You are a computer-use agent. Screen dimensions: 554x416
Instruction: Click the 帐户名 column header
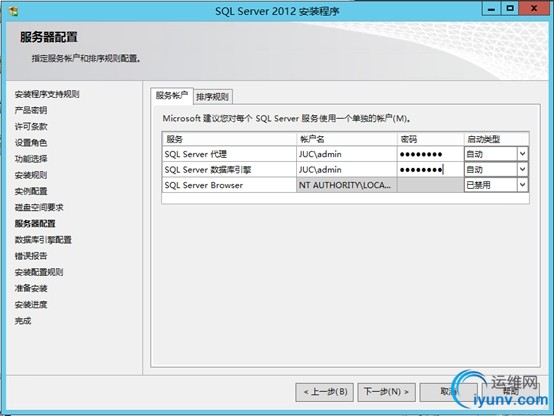[x=347, y=139]
